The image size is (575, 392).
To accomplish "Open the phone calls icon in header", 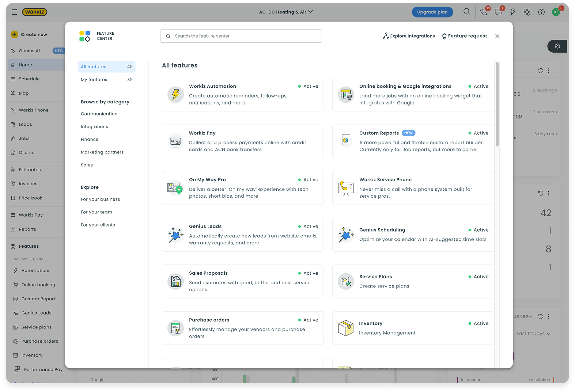I will [483, 12].
